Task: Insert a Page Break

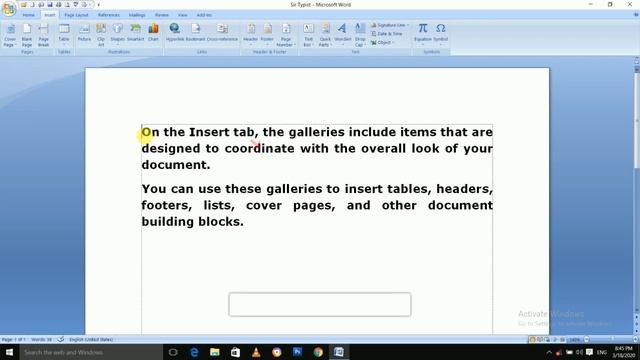Action: [43, 35]
